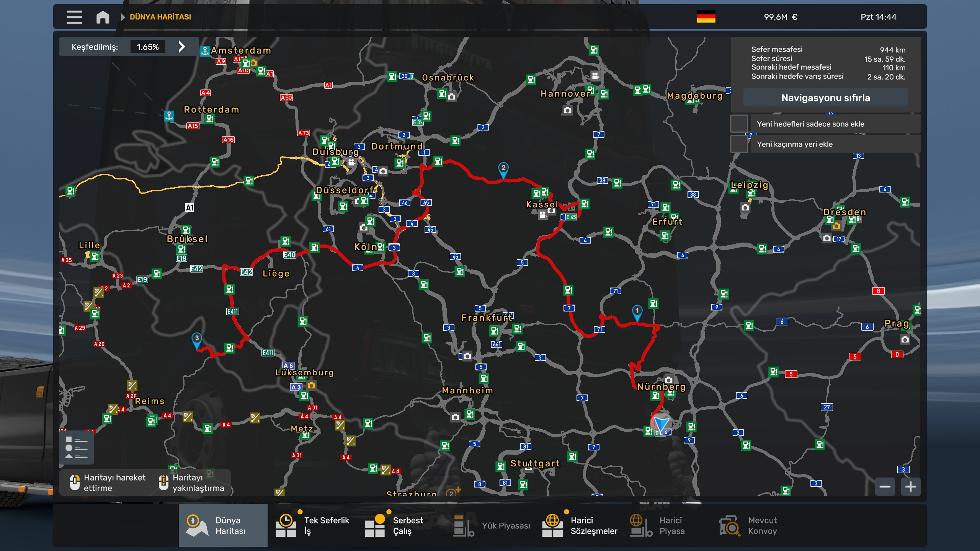Click the Sefer mesafesi 944 km value
The image size is (980, 551).
(893, 50)
